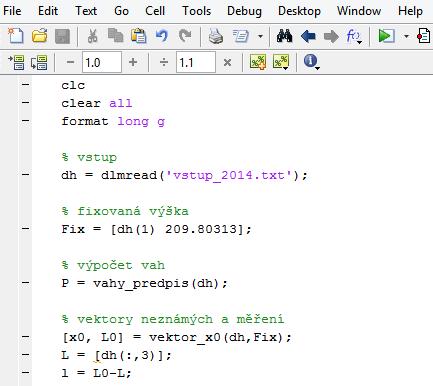Click the scissors Cut icon
This screenshot has height=386, width=433.
[x=93, y=36]
